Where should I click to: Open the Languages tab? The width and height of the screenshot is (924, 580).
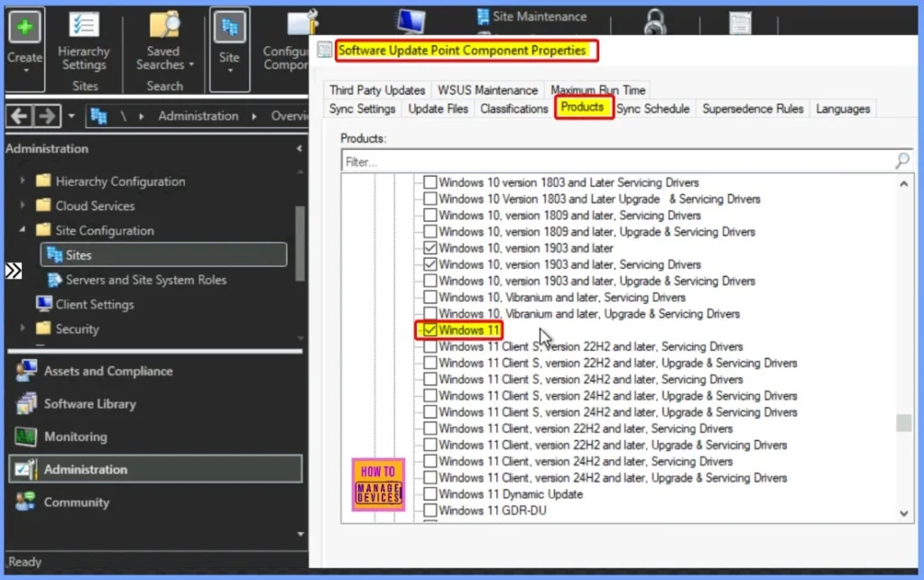(843, 109)
